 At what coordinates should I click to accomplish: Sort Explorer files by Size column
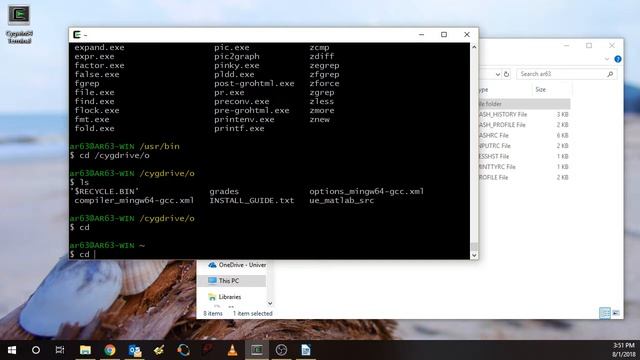click(540, 89)
